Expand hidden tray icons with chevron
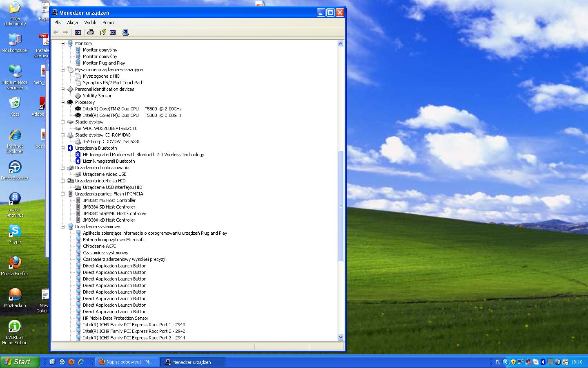Image resolution: width=588 pixels, height=368 pixels. click(506, 362)
